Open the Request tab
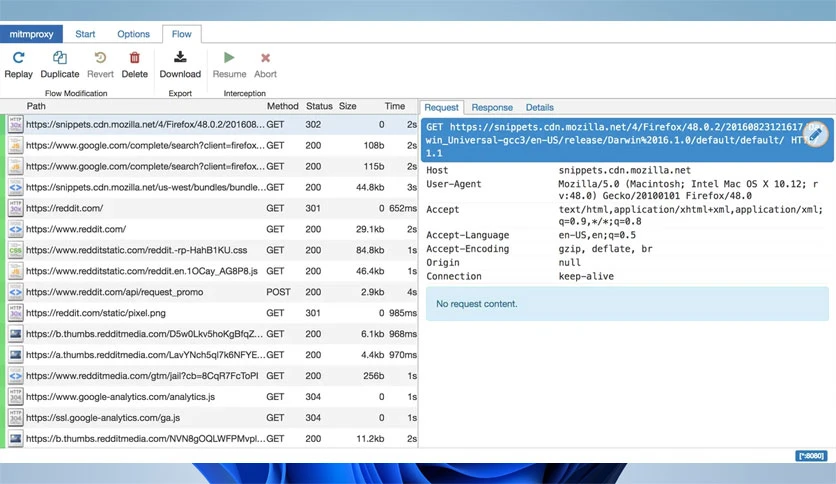Viewport: 836px width, 484px height. (x=441, y=107)
